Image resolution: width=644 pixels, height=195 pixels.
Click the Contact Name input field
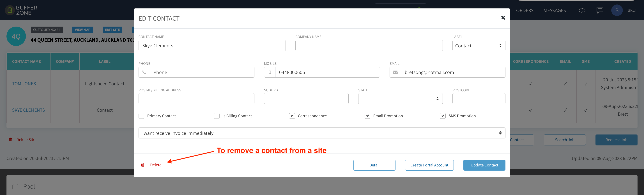pos(212,45)
